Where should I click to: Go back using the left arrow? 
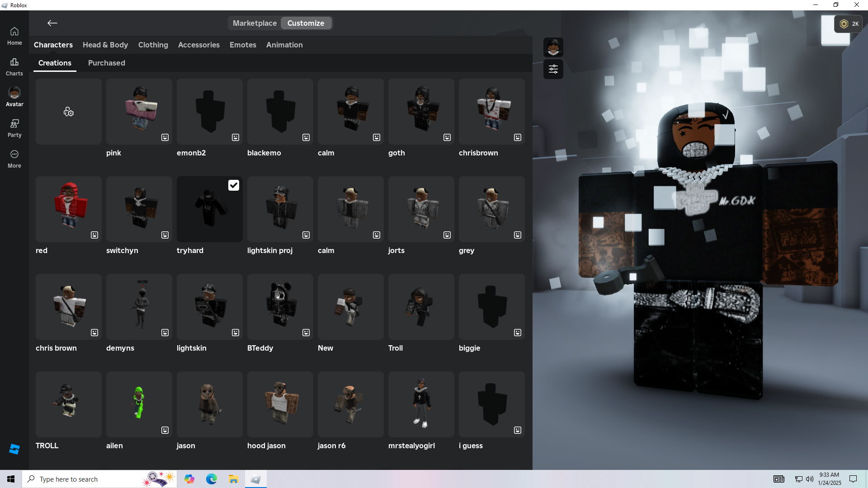(52, 23)
